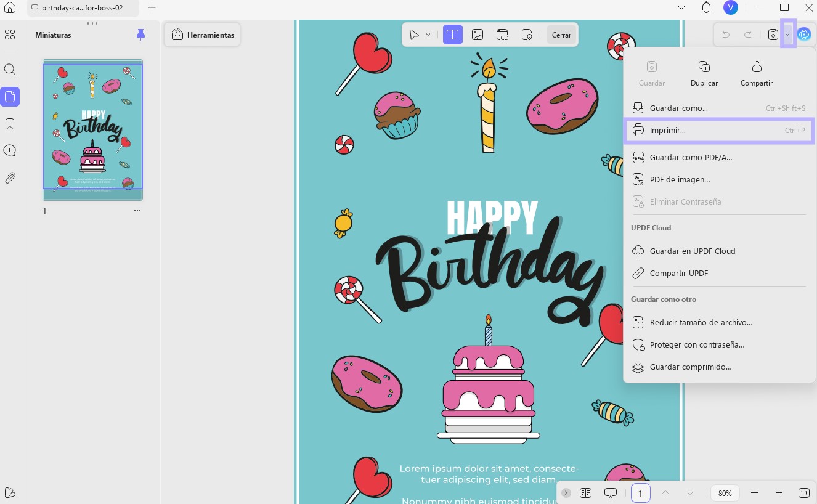Unpin the Miniaturas panel
This screenshot has height=504, width=817.
click(x=140, y=35)
